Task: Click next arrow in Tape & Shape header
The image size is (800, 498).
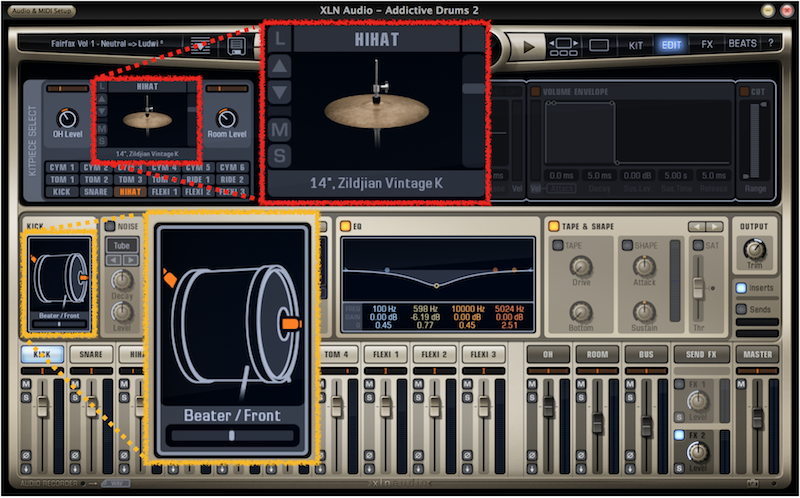Action: click(714, 227)
